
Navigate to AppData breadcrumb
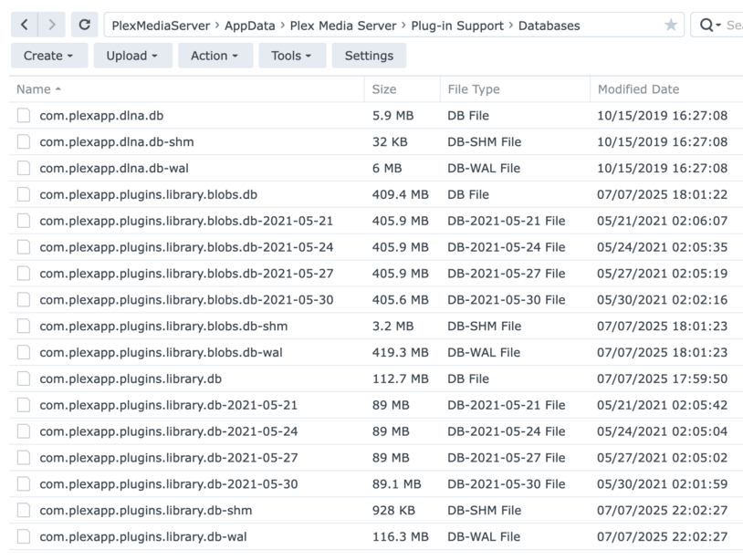point(250,26)
